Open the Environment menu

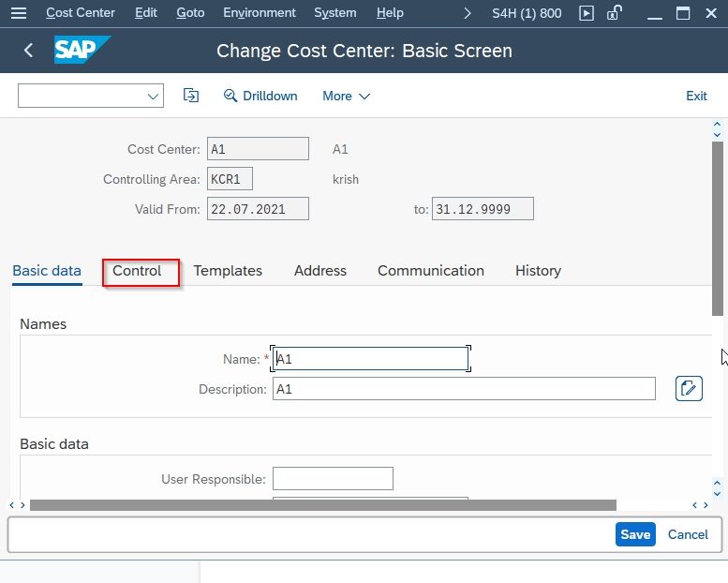(260, 12)
